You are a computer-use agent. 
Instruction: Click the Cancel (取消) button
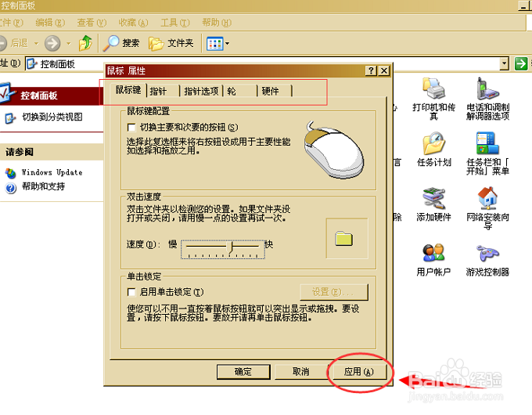(301, 372)
